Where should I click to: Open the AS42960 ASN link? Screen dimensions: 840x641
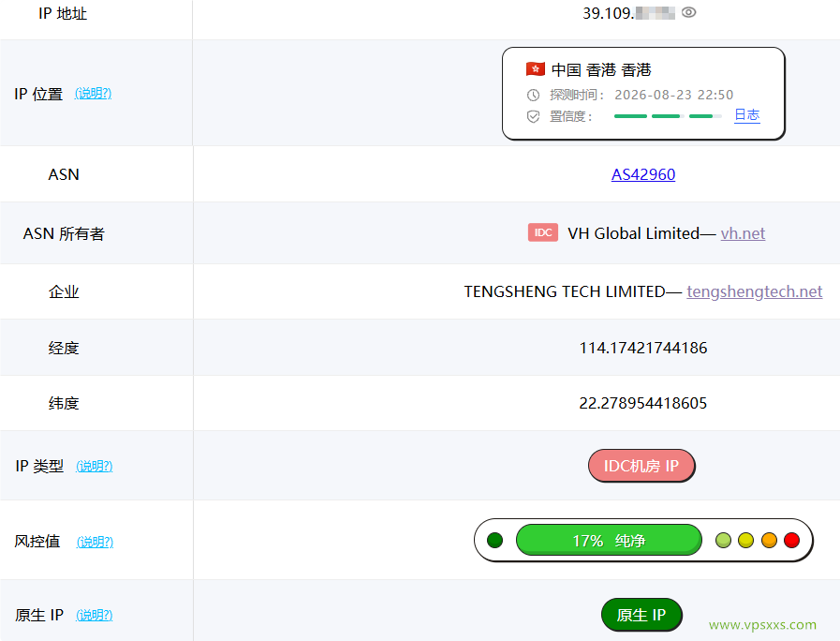pos(642,174)
